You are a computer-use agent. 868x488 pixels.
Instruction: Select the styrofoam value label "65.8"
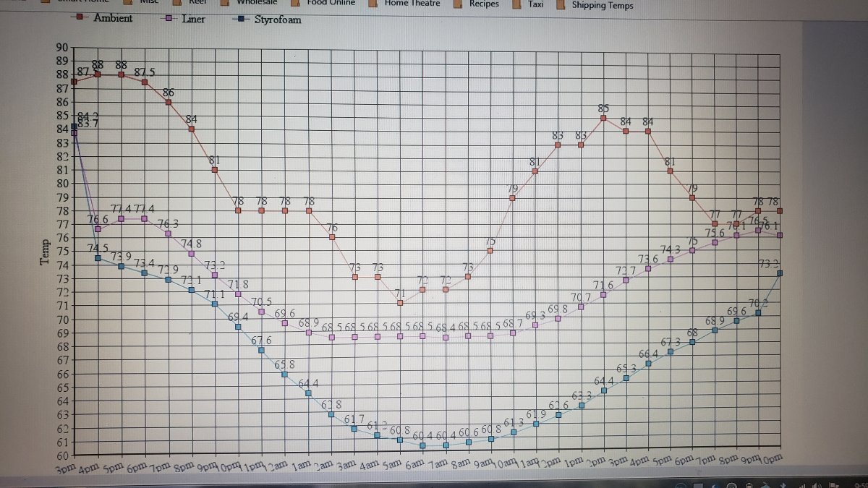[284, 364]
